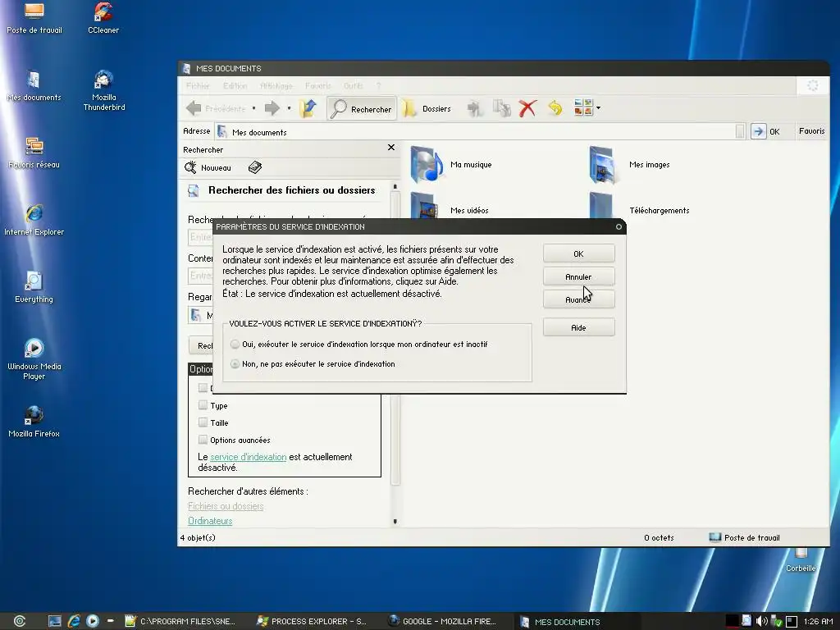Click the Rechercher toolbar button

(362, 109)
